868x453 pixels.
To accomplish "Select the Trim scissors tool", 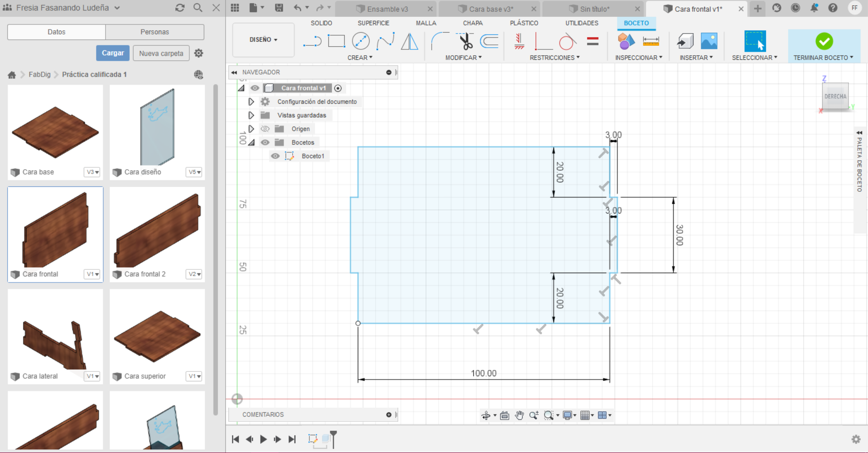I will 465,41.
